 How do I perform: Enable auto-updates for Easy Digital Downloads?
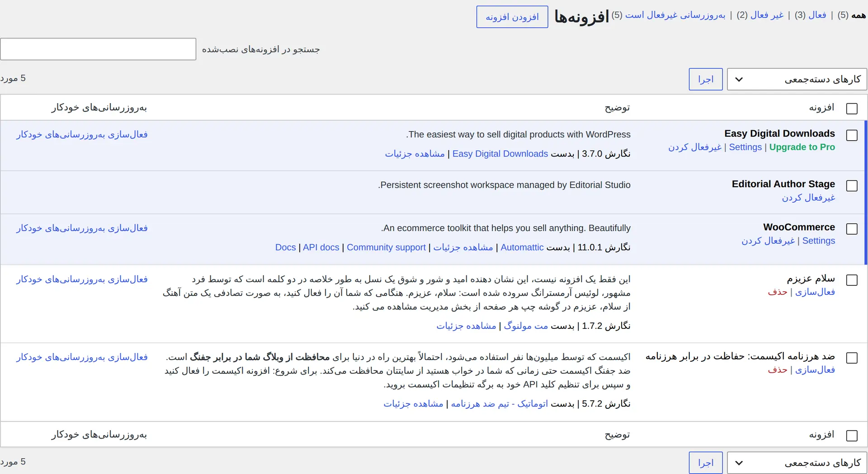point(82,135)
